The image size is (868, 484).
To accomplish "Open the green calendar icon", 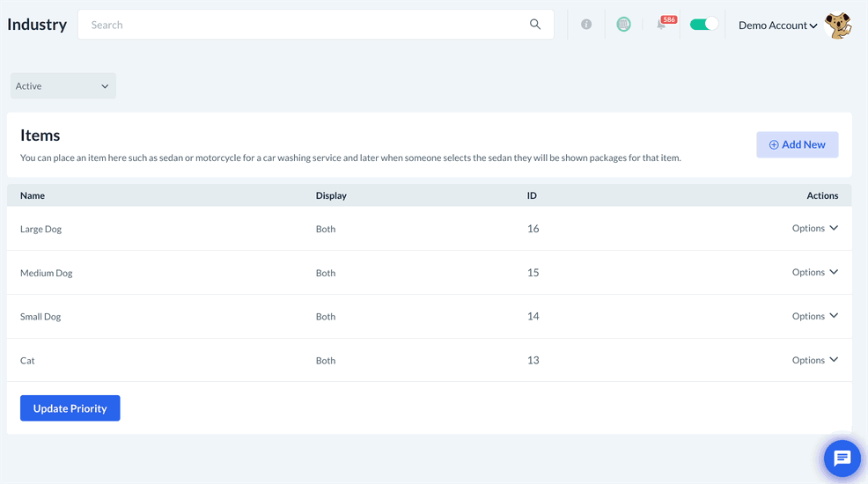I will click(x=623, y=25).
